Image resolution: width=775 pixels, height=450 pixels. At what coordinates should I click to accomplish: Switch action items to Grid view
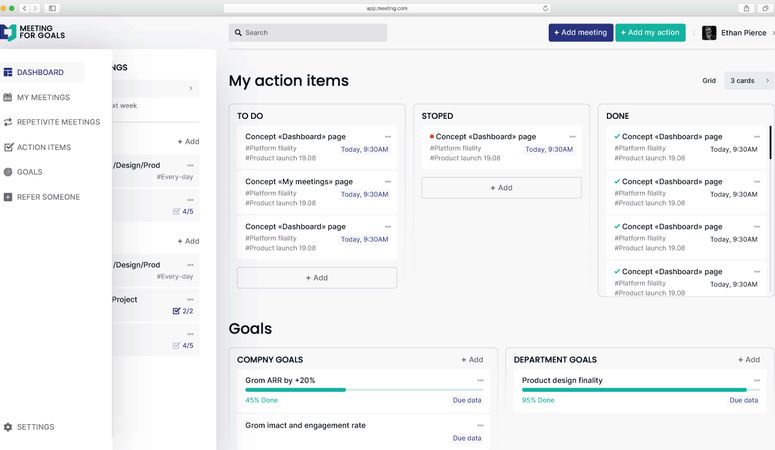(x=709, y=81)
